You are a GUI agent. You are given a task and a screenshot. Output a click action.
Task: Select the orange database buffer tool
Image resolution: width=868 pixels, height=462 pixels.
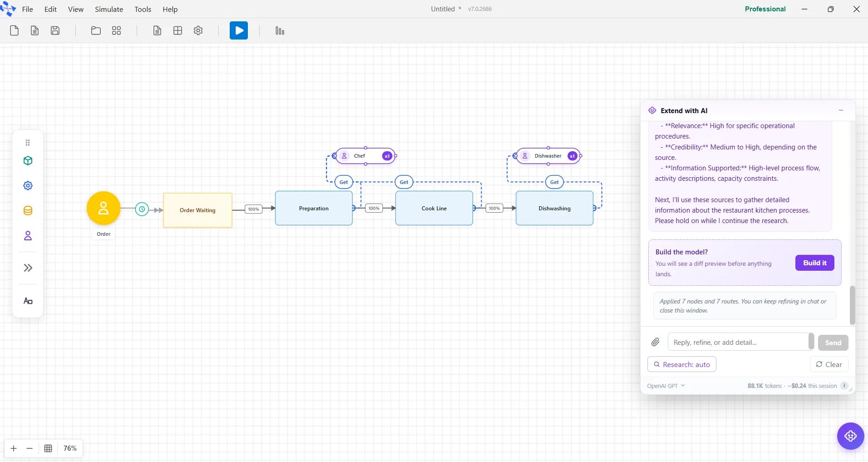[28, 211]
